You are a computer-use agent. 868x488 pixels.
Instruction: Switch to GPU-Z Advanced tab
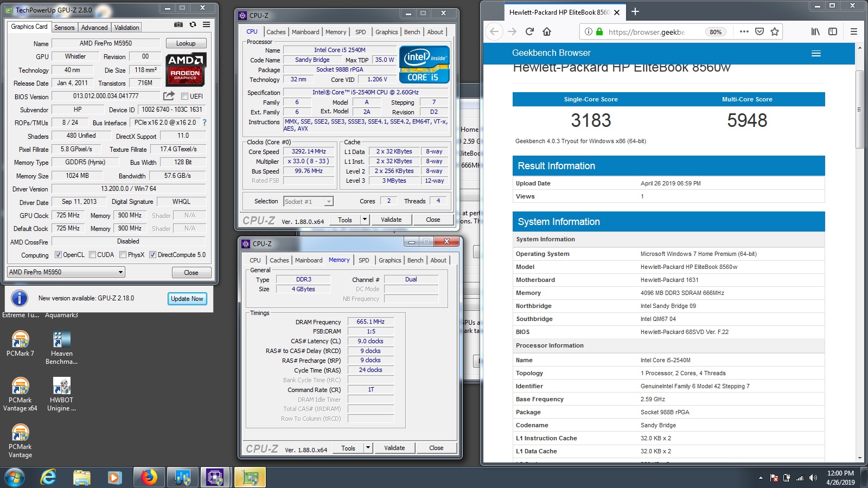click(x=94, y=27)
